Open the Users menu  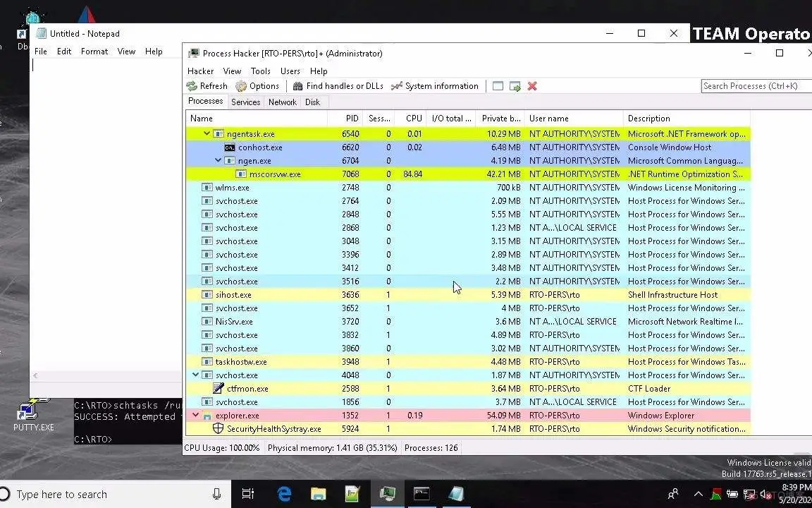[290, 71]
